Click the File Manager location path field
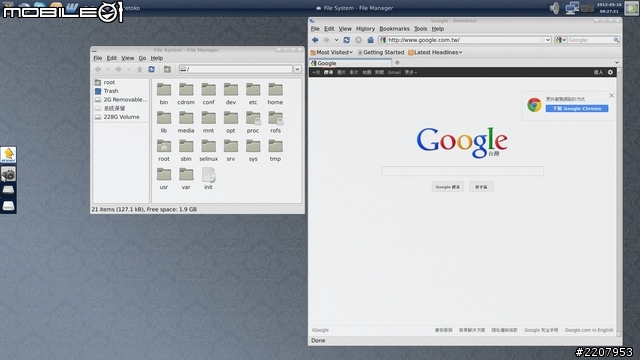This screenshot has width=640, height=360. click(236, 69)
